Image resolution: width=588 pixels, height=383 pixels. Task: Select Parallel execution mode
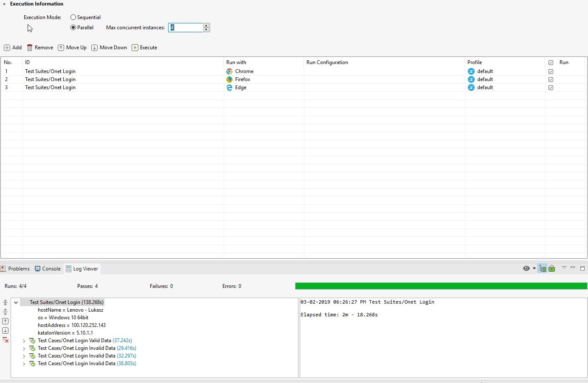click(73, 28)
